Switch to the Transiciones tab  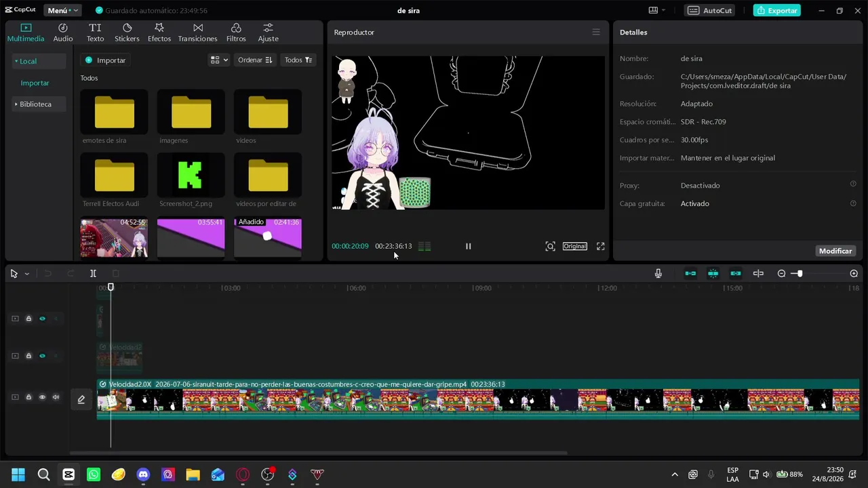click(x=197, y=33)
